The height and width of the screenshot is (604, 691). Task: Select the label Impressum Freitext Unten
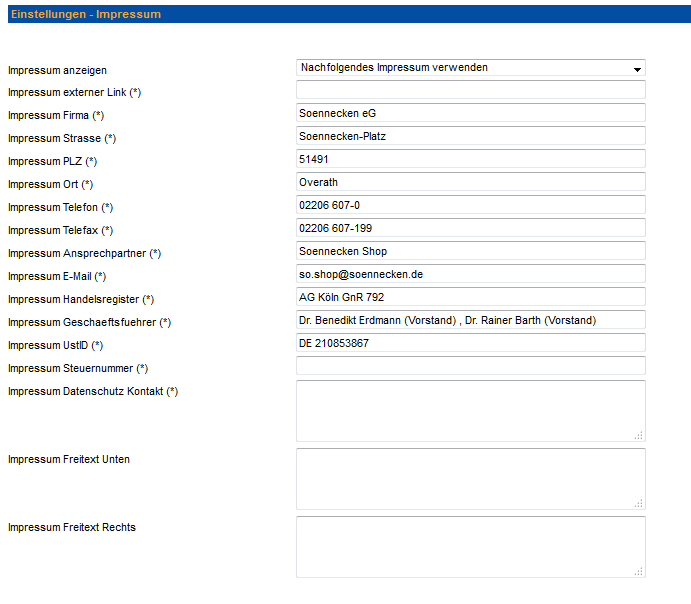pos(69,459)
